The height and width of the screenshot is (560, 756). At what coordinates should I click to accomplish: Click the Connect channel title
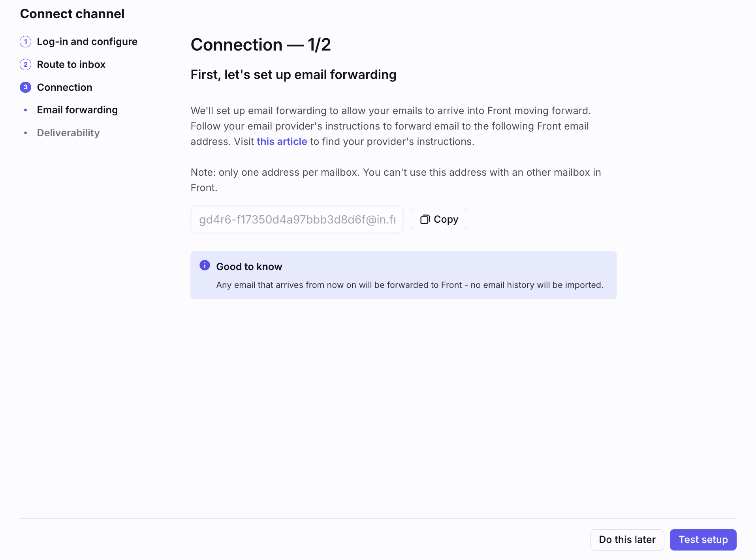(72, 14)
